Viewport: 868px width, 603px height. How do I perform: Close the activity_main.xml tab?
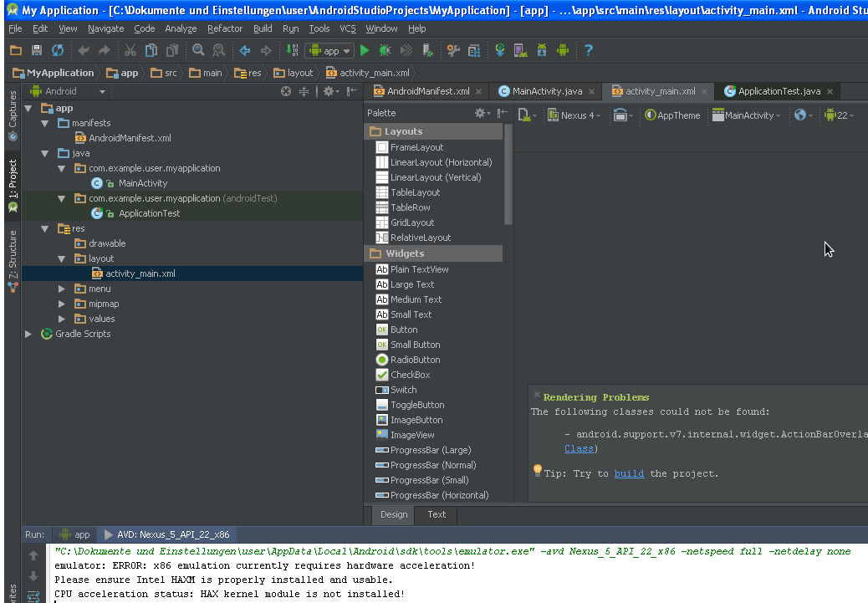pos(704,92)
